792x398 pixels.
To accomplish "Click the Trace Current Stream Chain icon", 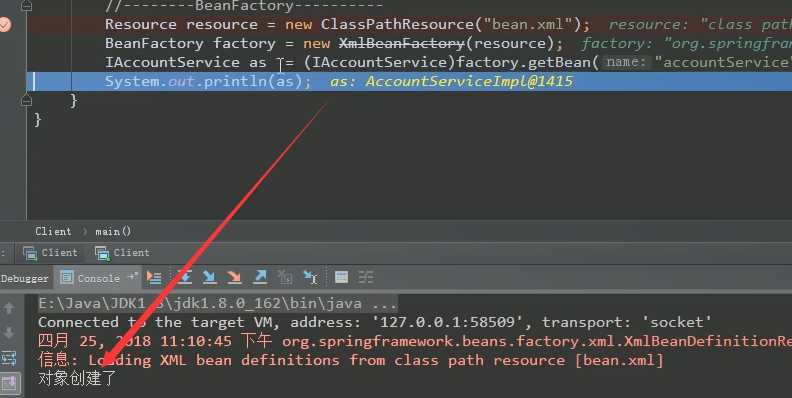I will [366, 277].
